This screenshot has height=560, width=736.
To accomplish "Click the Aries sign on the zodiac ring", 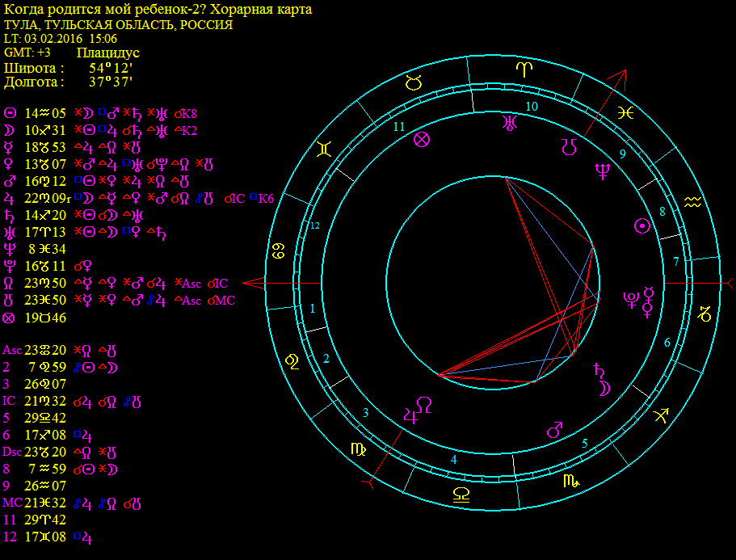I will click(524, 70).
